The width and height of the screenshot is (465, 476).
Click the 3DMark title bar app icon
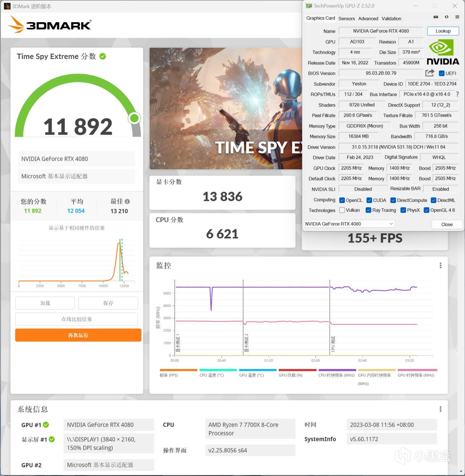[7, 6]
